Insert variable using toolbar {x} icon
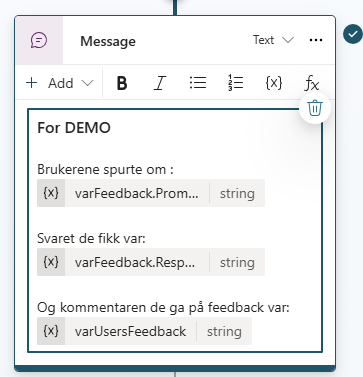Image resolution: width=363 pixels, height=377 pixels. (x=274, y=83)
